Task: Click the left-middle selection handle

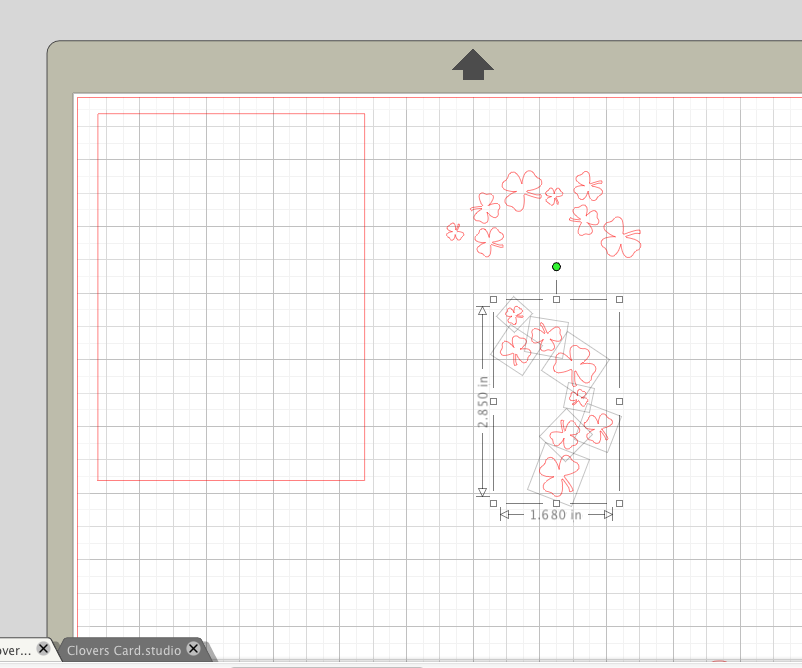Action: pyautogui.click(x=492, y=400)
